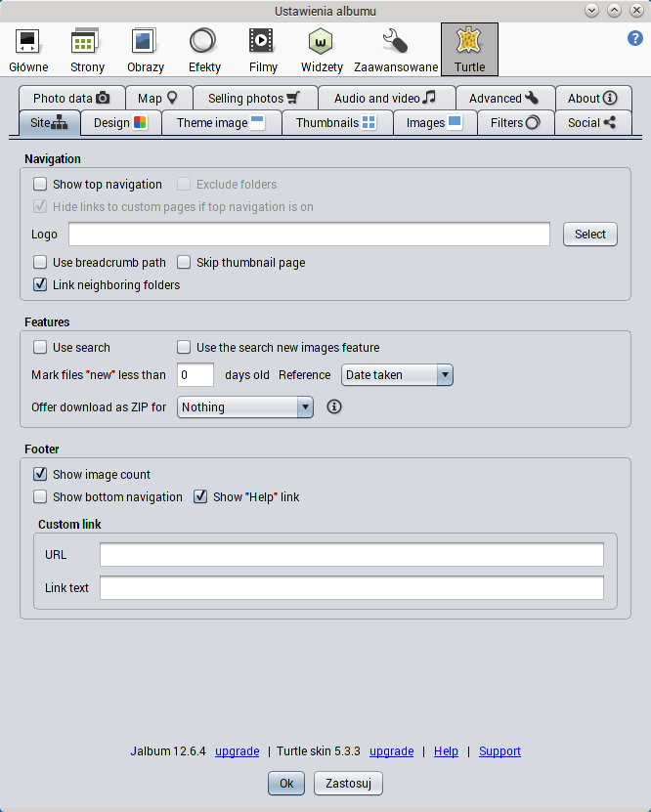Open the Advanced tab with wrench
Screen dimensions: 651x812
coord(505,98)
